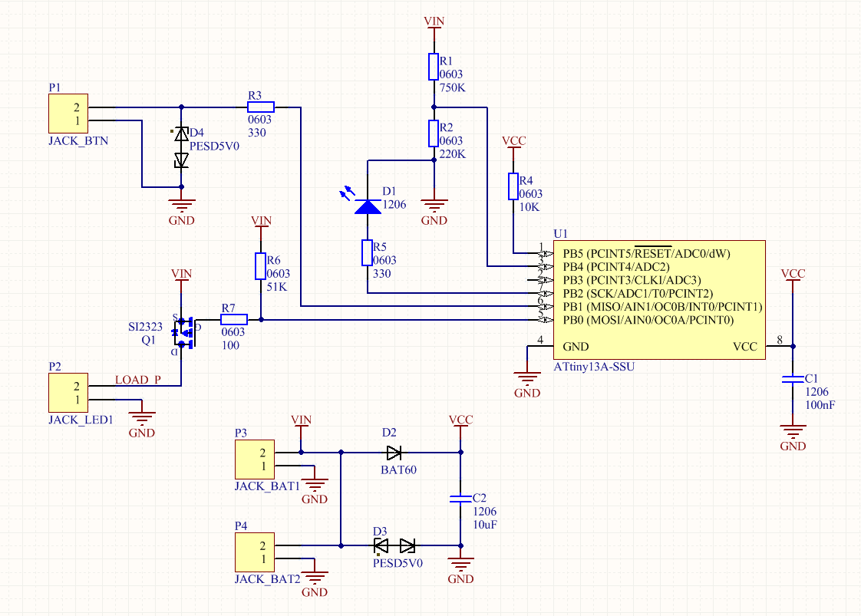Viewport: 861px width, 616px height.
Task: Click the D2 BAT60 Schottky diode
Action: coord(394,452)
